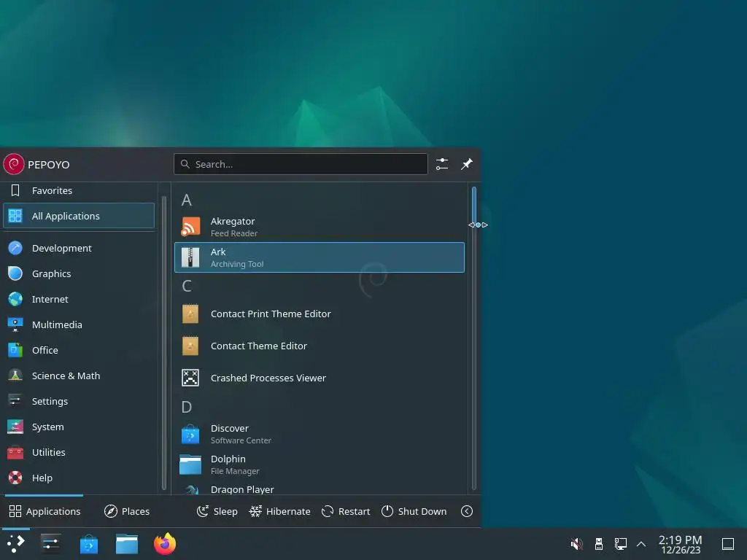Open the Settings category
Viewport: 747px width, 560px height.
click(79, 401)
